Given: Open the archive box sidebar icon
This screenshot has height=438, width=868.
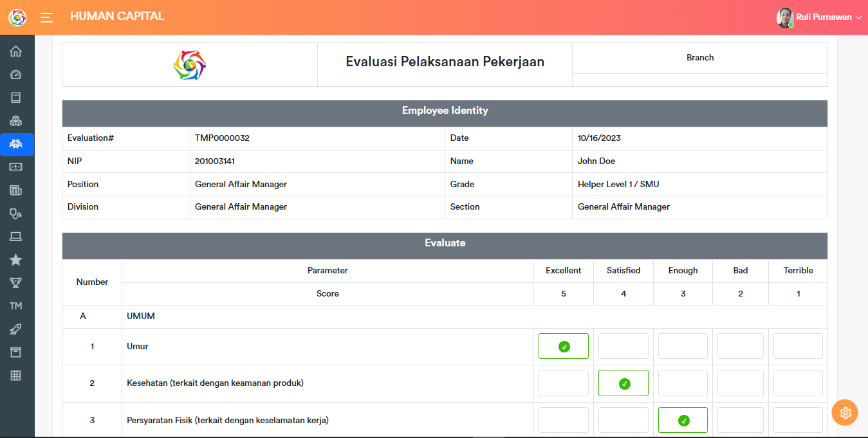Looking at the screenshot, I should pyautogui.click(x=16, y=352).
